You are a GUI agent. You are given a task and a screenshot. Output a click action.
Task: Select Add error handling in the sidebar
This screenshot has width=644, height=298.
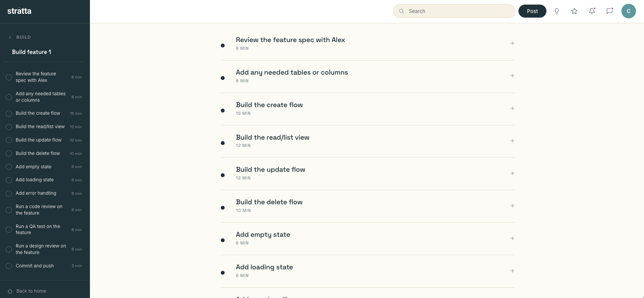[36, 193]
